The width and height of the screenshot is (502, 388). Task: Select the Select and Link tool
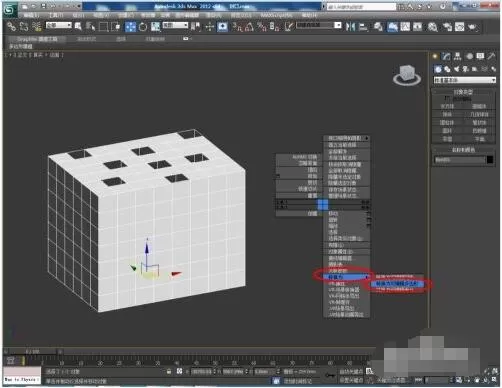12,27
